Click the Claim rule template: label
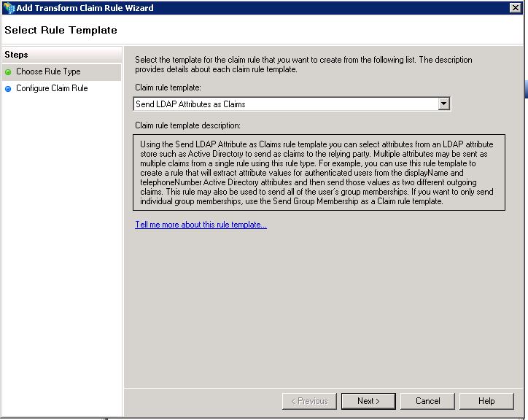 pyautogui.click(x=168, y=87)
